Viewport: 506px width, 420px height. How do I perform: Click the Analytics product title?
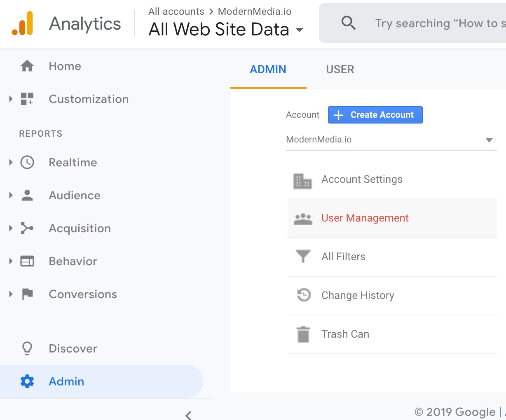coord(85,23)
